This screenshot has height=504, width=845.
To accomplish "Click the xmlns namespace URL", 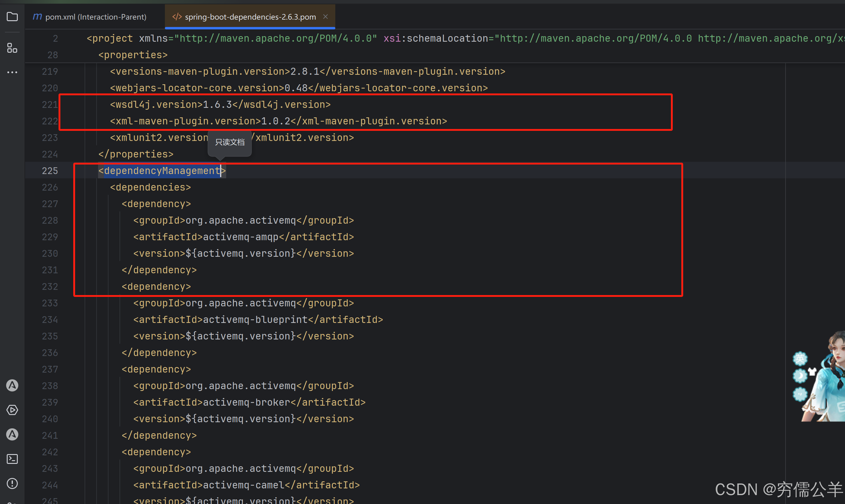I will pos(275,38).
